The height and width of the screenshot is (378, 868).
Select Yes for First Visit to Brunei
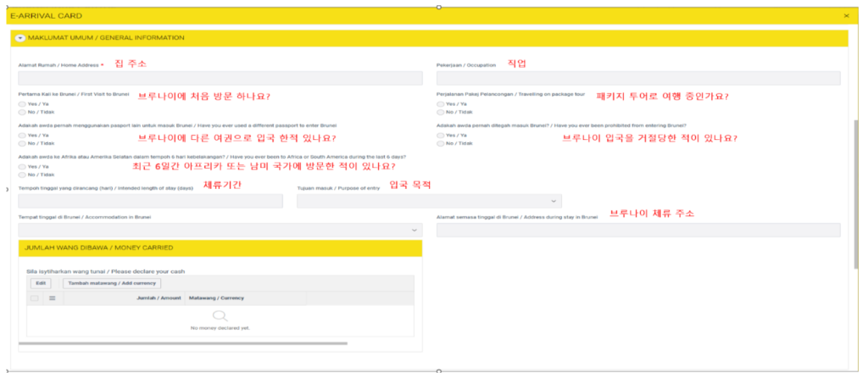22,104
